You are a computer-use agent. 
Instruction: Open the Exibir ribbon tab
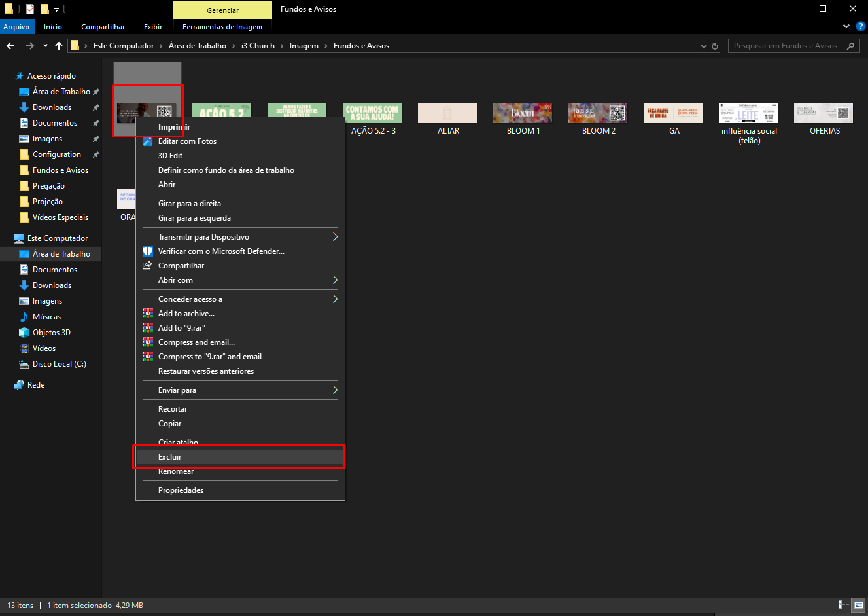tap(153, 27)
